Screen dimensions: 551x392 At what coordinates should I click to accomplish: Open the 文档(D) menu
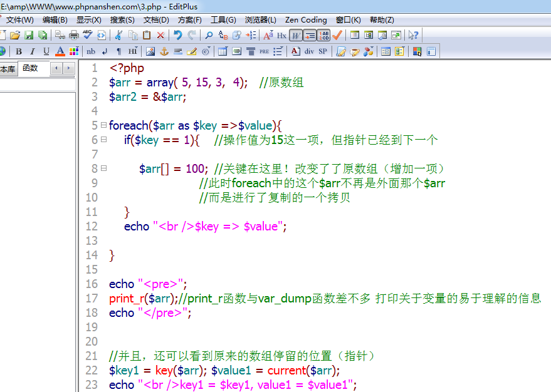(156, 20)
